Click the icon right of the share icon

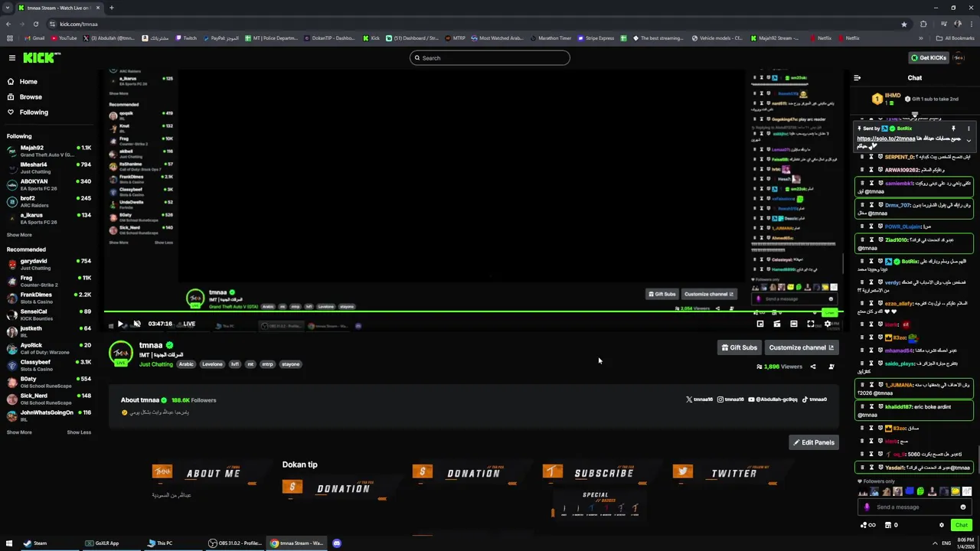coord(831,367)
